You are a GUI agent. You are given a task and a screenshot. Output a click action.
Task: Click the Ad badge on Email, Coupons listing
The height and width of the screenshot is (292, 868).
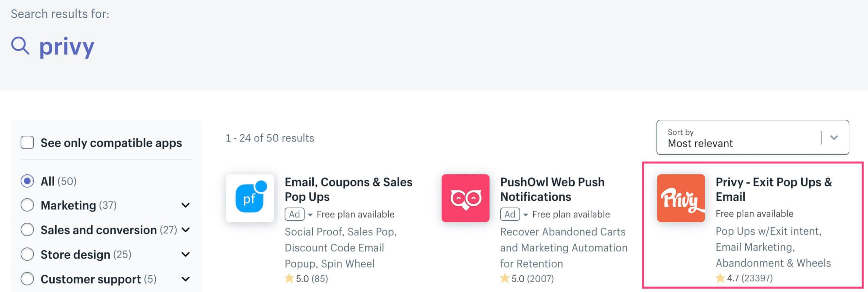(294, 214)
